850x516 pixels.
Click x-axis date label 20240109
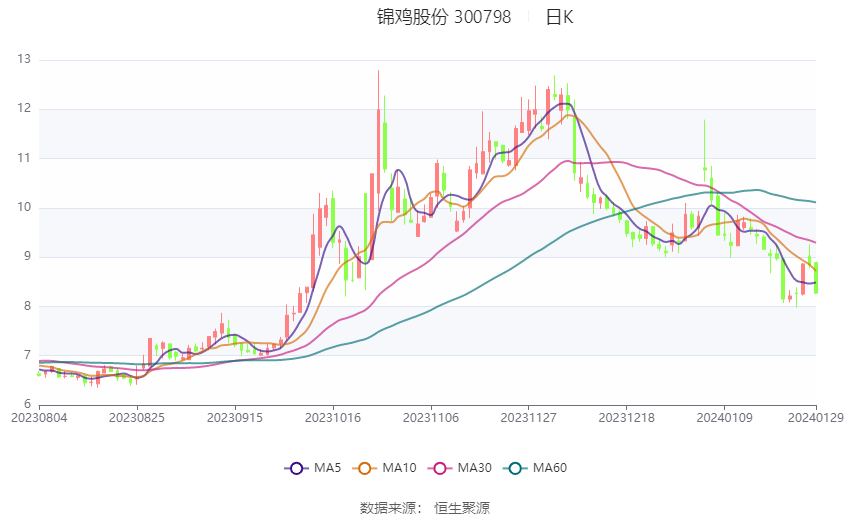coord(724,418)
